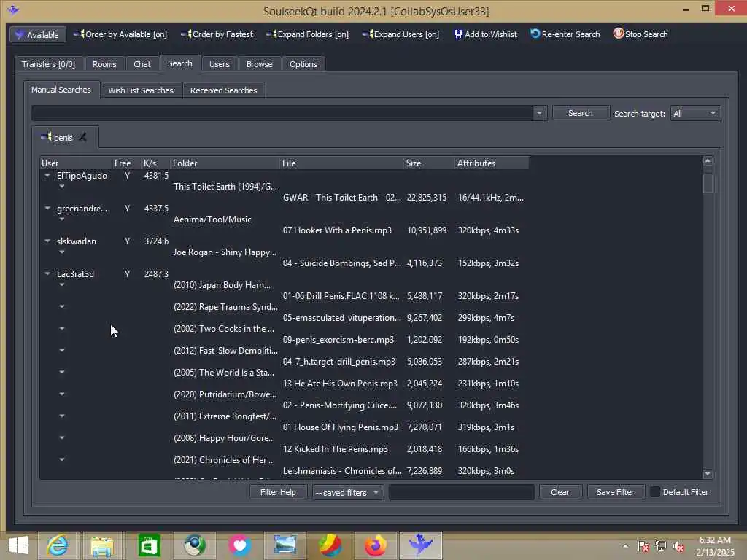The width and height of the screenshot is (747, 560).
Task: Collapse the slskwarlan user row
Action: pyautogui.click(x=47, y=241)
